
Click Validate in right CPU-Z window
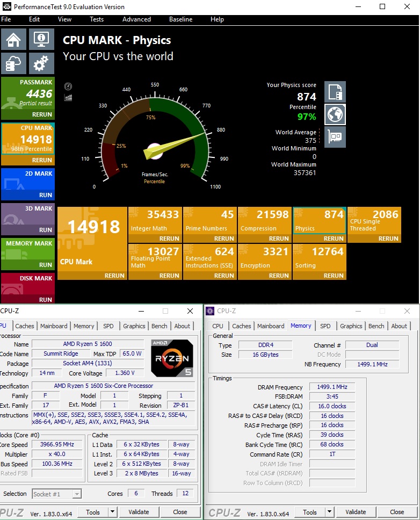pyautogui.click(x=356, y=512)
